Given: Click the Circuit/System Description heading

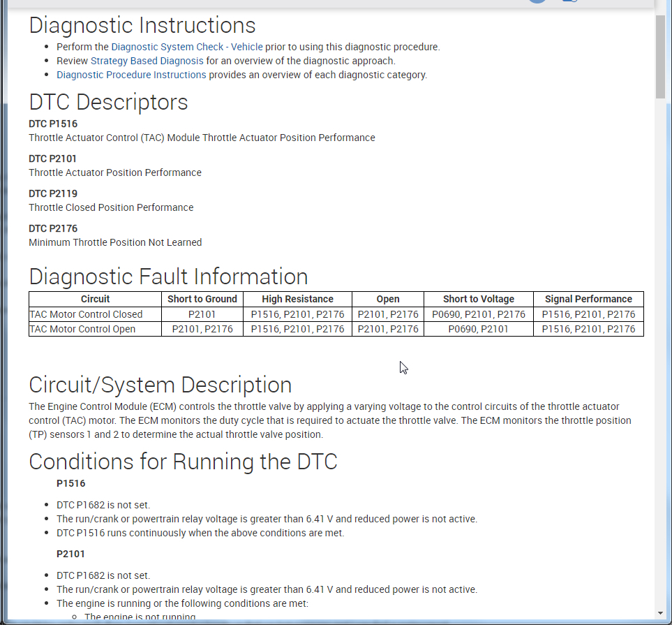Looking at the screenshot, I should pyautogui.click(x=160, y=385).
